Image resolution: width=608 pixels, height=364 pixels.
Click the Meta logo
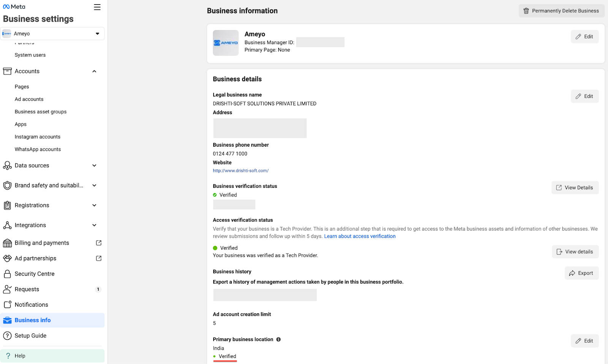click(x=14, y=7)
